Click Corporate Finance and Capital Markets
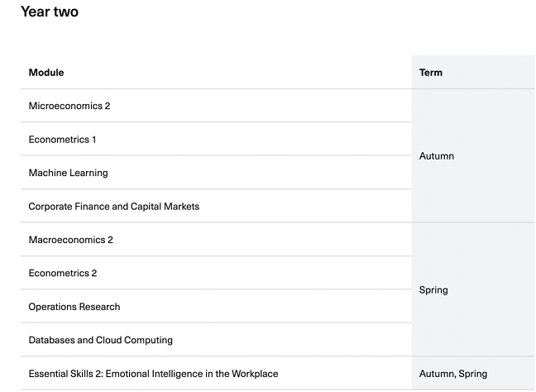The width and height of the screenshot is (536, 392). (x=114, y=207)
